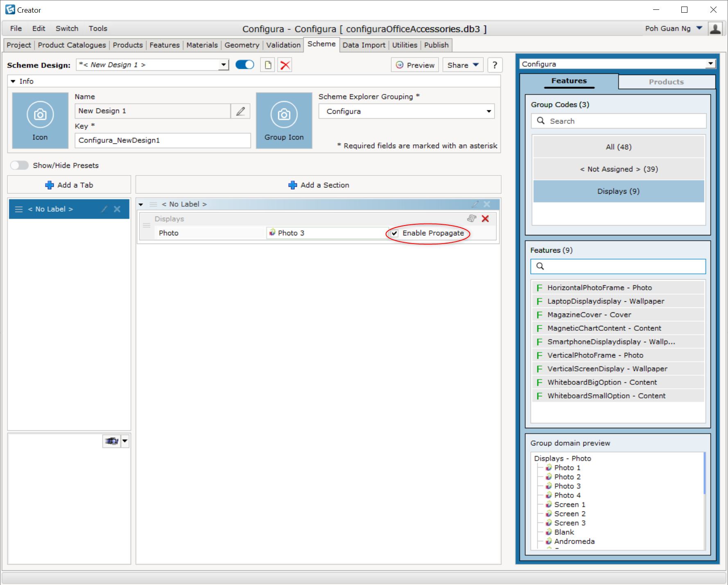Click the Features search input field
Image resolution: width=728 pixels, height=585 pixels.
618,266
